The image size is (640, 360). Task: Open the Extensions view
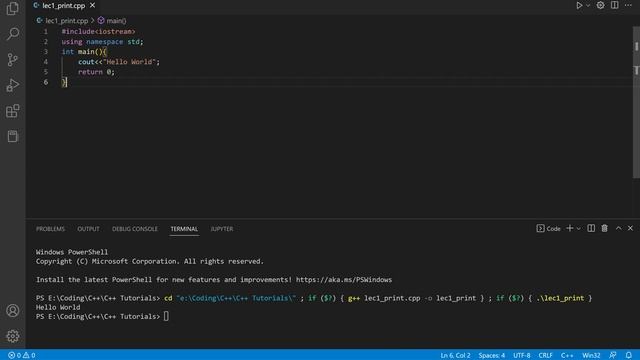pyautogui.click(x=13, y=111)
